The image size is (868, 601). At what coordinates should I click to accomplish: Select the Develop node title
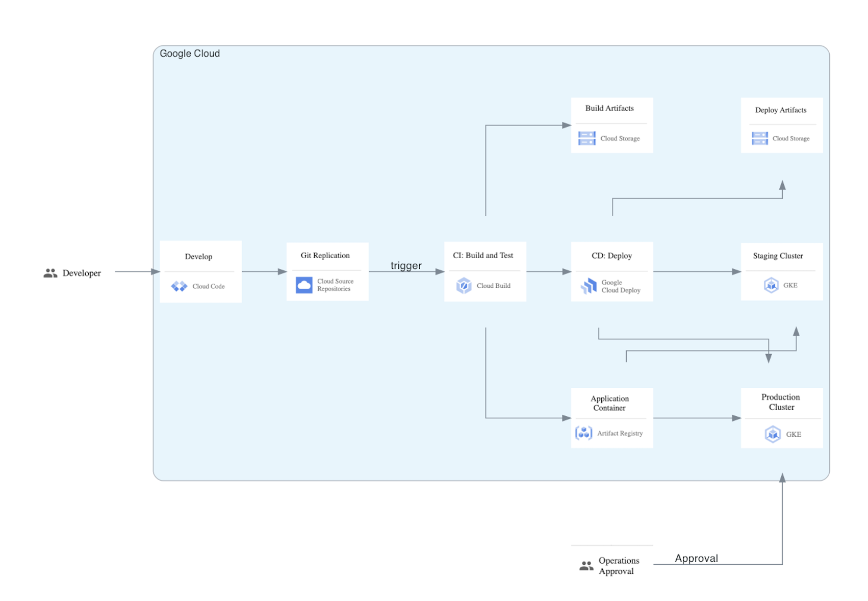(x=198, y=257)
